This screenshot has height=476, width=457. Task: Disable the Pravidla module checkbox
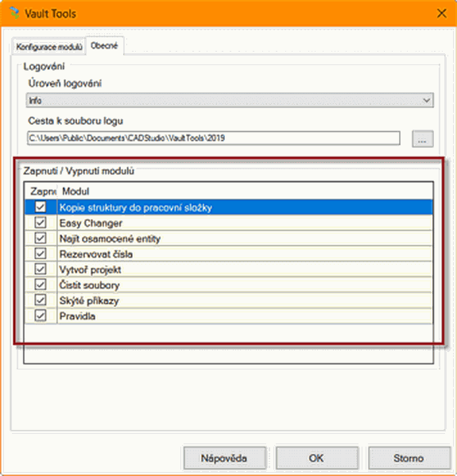click(41, 315)
